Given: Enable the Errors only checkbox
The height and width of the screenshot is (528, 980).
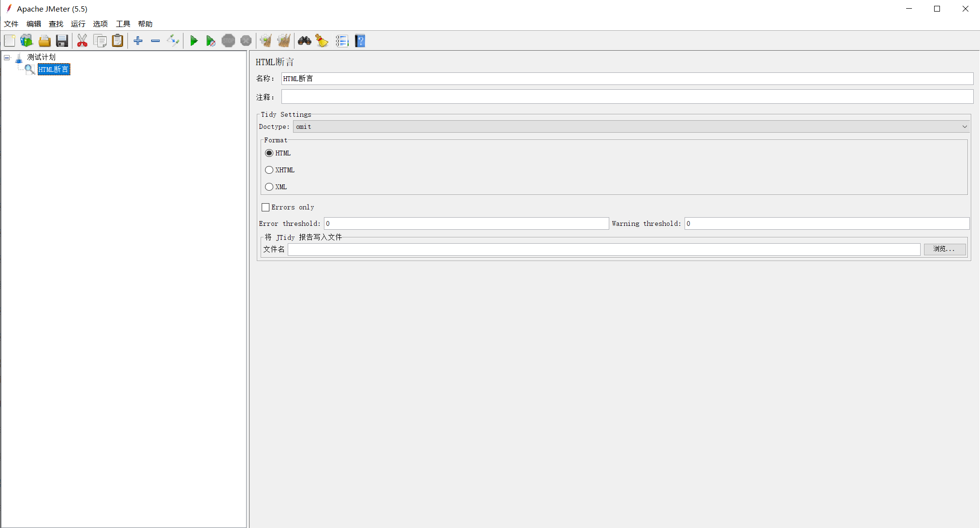Looking at the screenshot, I should 266,208.
